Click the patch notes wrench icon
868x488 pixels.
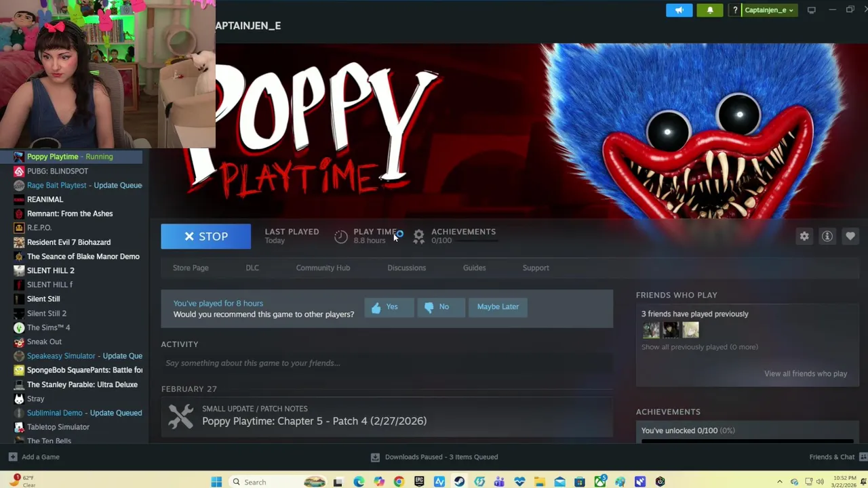(x=181, y=416)
